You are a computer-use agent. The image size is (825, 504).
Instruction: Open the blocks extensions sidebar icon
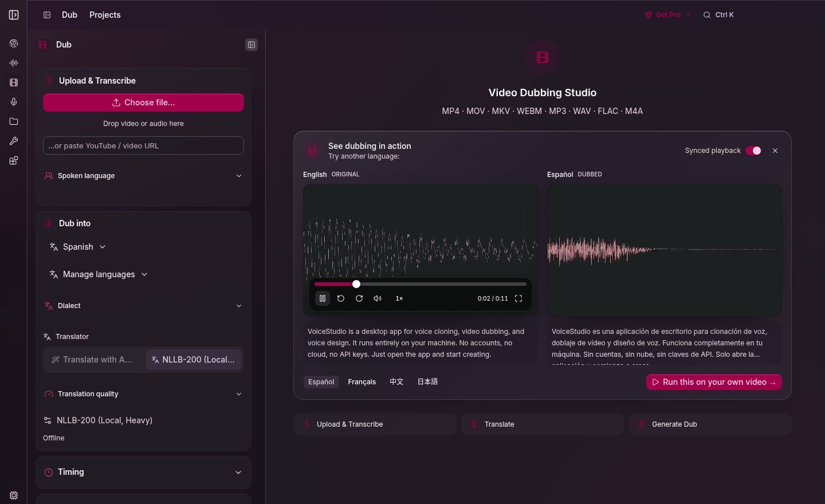(14, 160)
